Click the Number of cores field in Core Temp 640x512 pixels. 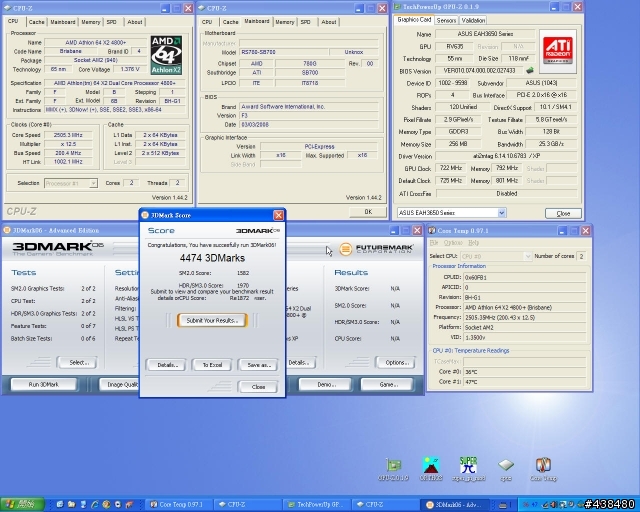(581, 256)
